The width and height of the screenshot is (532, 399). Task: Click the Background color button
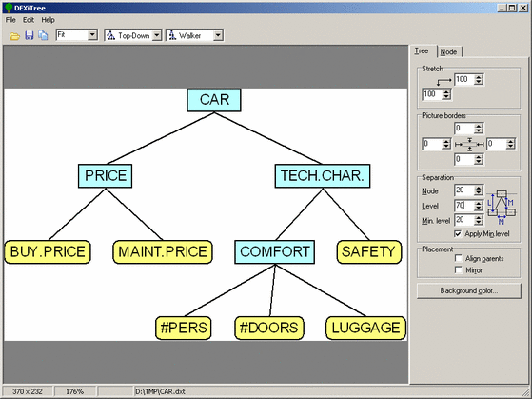[x=469, y=291]
